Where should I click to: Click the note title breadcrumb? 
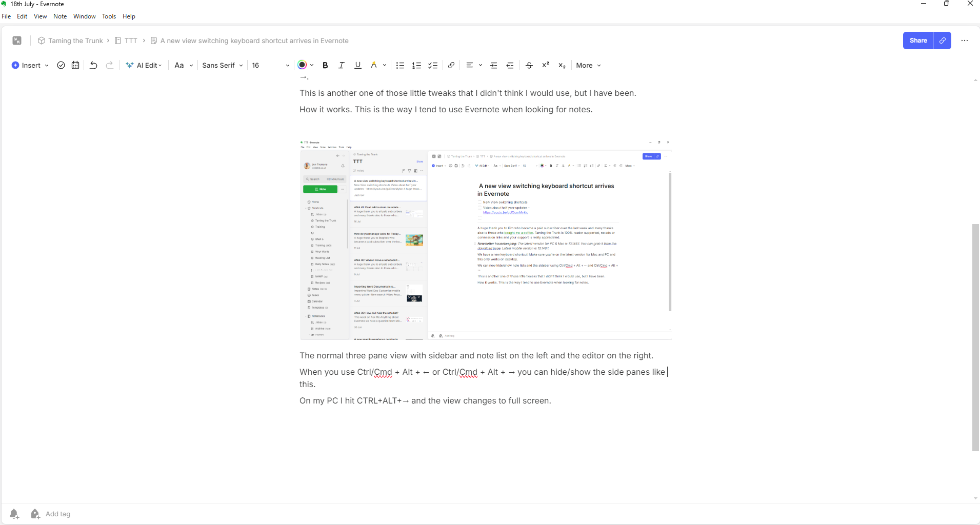pyautogui.click(x=249, y=41)
